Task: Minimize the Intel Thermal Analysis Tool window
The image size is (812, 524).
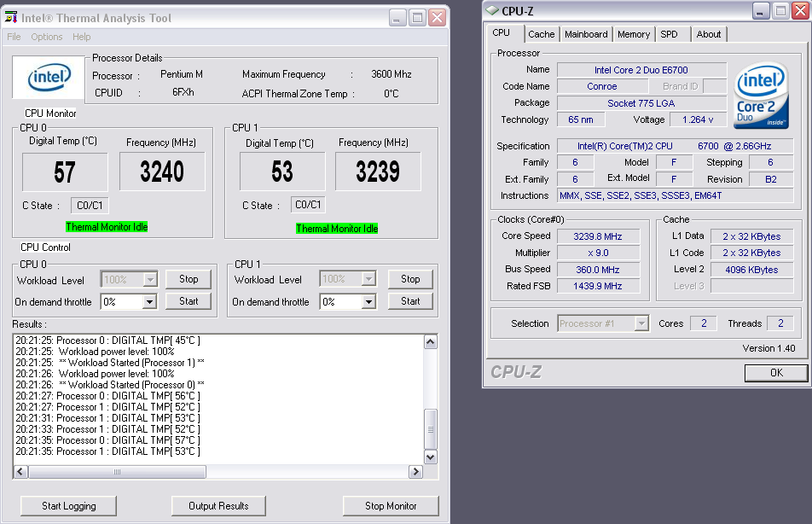Action: (x=397, y=18)
